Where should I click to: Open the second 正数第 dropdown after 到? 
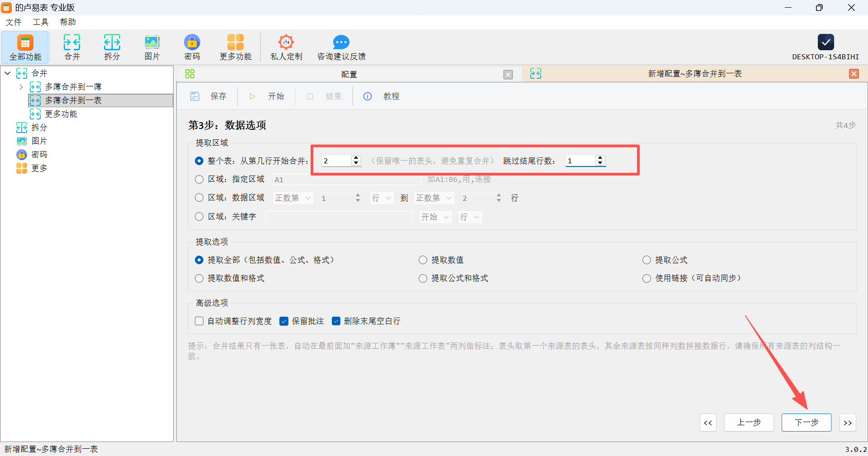click(x=434, y=198)
